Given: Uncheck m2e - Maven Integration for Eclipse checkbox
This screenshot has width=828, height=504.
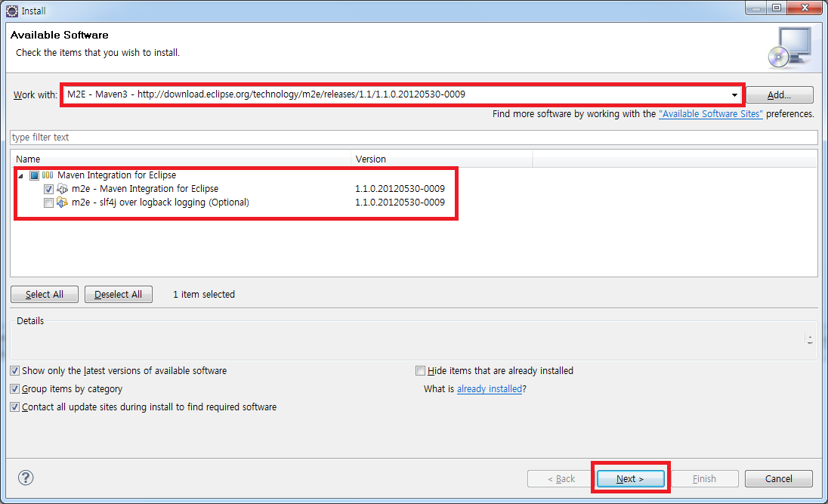Looking at the screenshot, I should [49, 189].
